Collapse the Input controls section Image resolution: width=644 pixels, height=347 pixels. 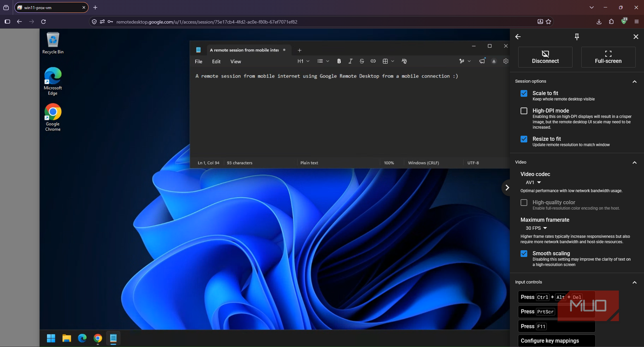(635, 283)
